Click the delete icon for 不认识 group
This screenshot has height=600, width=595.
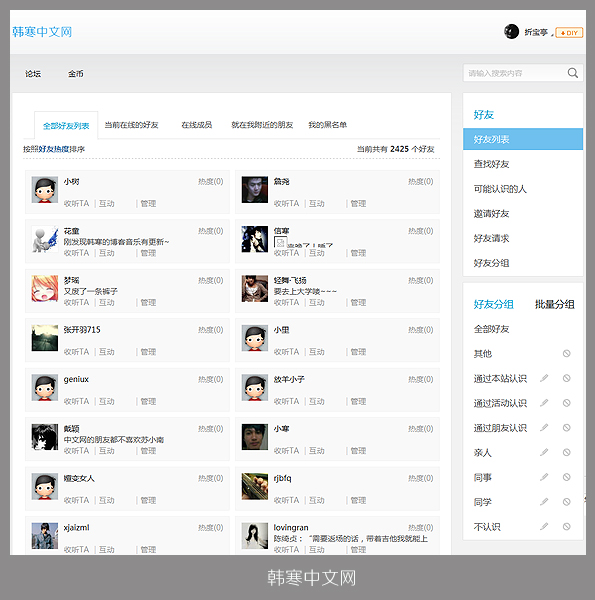pos(567,527)
